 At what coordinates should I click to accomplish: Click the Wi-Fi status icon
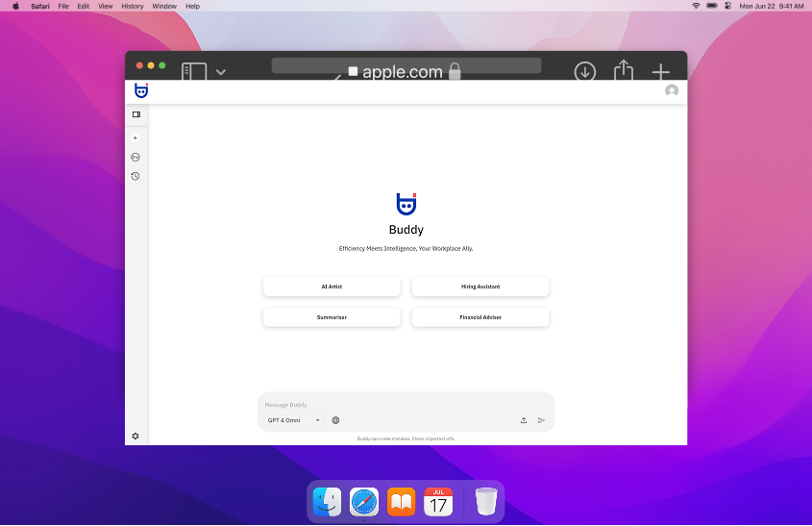[x=696, y=6]
